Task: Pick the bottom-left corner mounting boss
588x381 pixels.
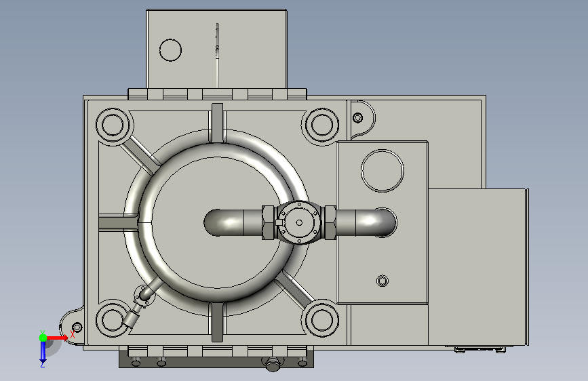Action: 113,320
